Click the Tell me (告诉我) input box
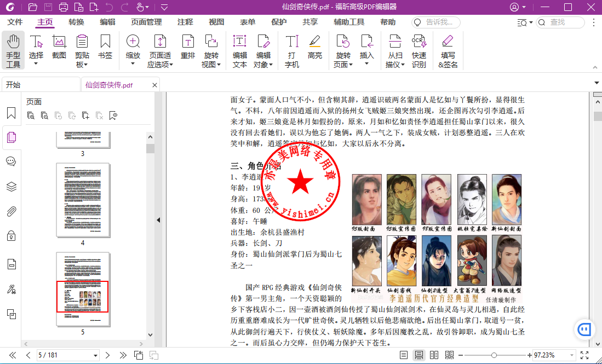This screenshot has width=602, height=364. coord(436,22)
